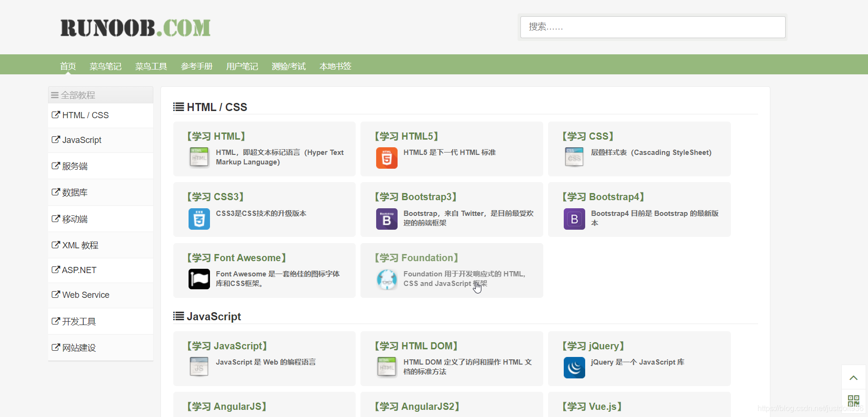Screen dimensions: 868x417
Task: Open the 【学习 Font Awesome】 title link
Action: (x=237, y=258)
